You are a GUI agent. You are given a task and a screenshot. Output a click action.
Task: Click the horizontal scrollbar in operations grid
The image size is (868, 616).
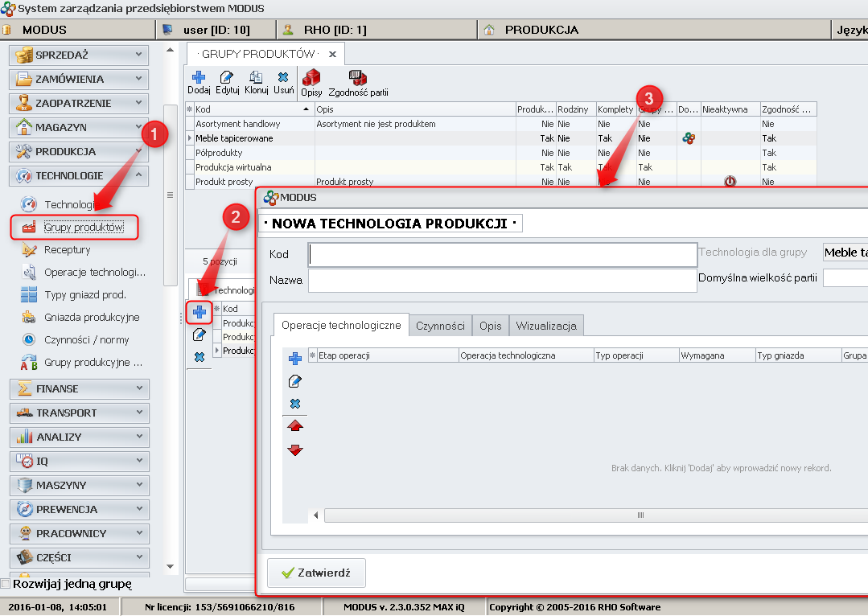640,515
